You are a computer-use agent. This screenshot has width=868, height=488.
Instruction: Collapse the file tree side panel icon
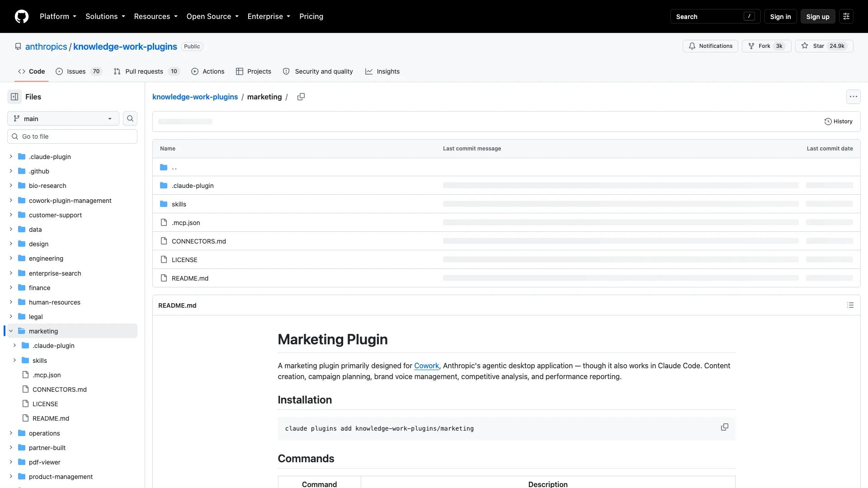click(x=14, y=97)
